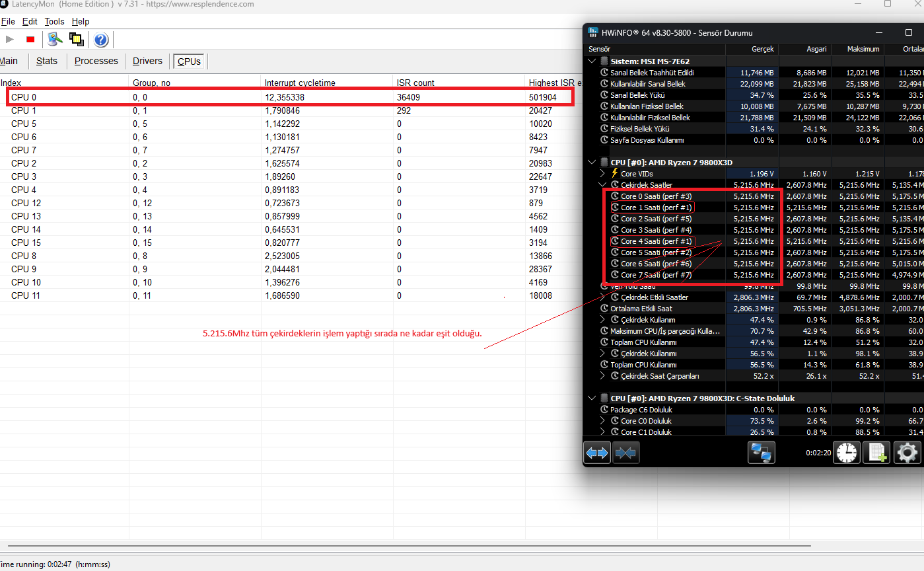Click the green Play start-monitoring icon in LatencyMon
924x571 pixels.
coord(9,40)
